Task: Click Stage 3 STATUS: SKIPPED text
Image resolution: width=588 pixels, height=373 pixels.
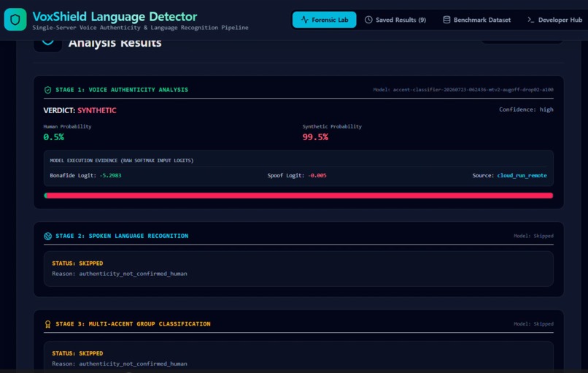Action: [x=77, y=353]
